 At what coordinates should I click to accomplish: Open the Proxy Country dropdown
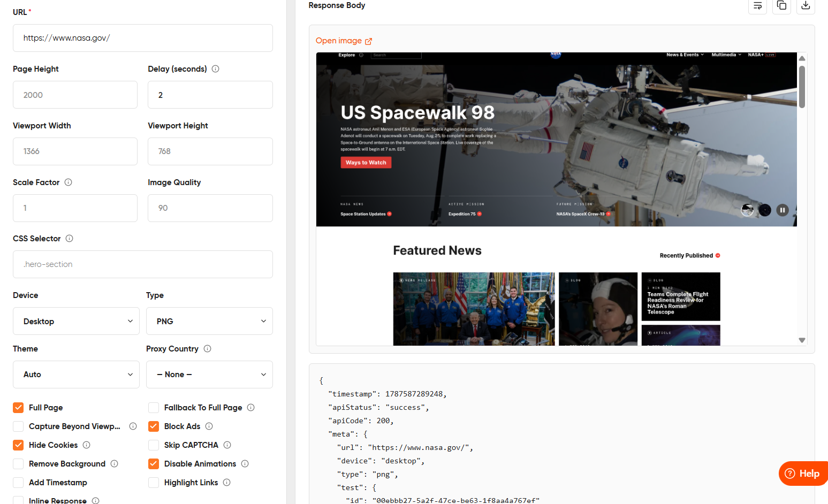209,375
